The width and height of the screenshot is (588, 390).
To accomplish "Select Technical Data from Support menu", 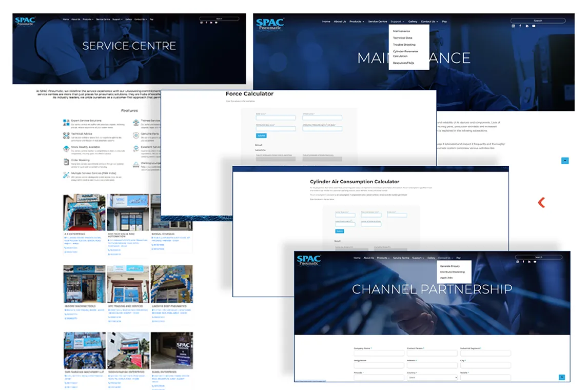I will pyautogui.click(x=402, y=38).
